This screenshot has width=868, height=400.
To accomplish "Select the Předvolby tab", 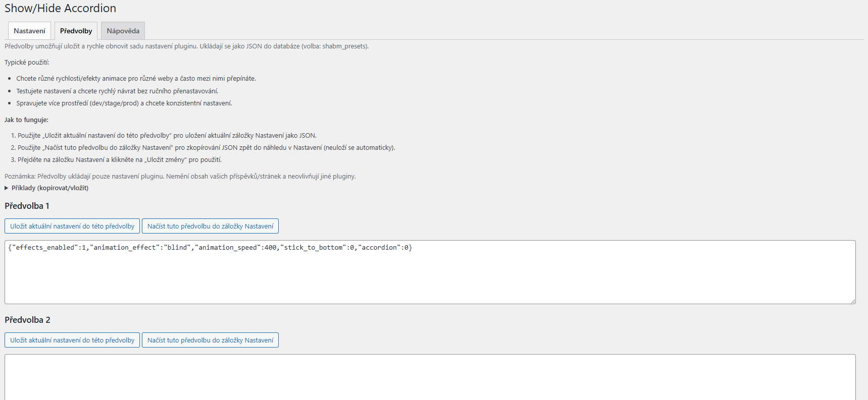I will click(76, 31).
